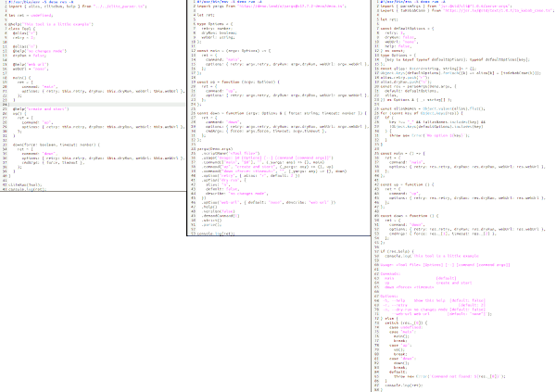Click 'const res = parseArgs(Deno.args, {' line
This screenshot has width=556, height=392.
(x=419, y=86)
